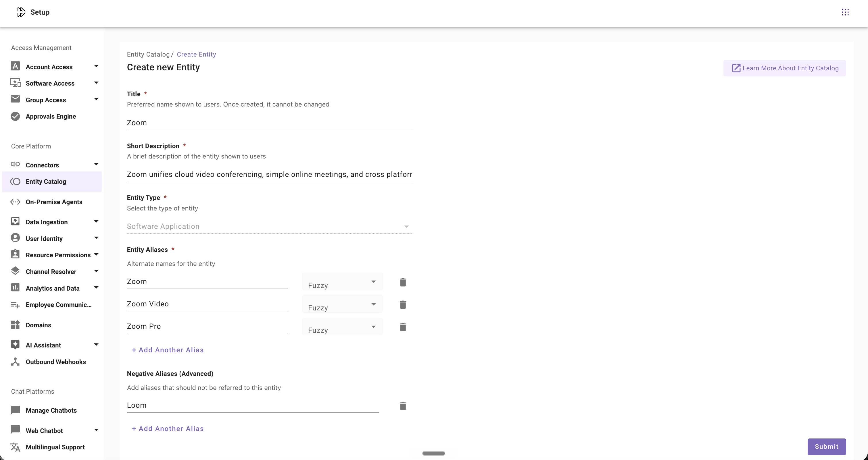Open match type dropdown for Zoom Pro
The width and height of the screenshot is (868, 460).
(342, 327)
